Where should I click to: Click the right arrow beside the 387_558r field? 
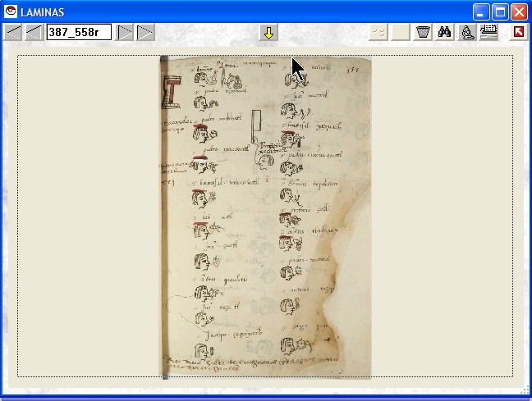[125, 33]
